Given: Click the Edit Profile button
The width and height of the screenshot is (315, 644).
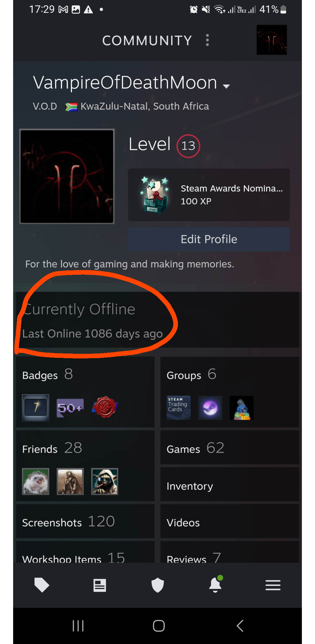Looking at the screenshot, I should (209, 239).
